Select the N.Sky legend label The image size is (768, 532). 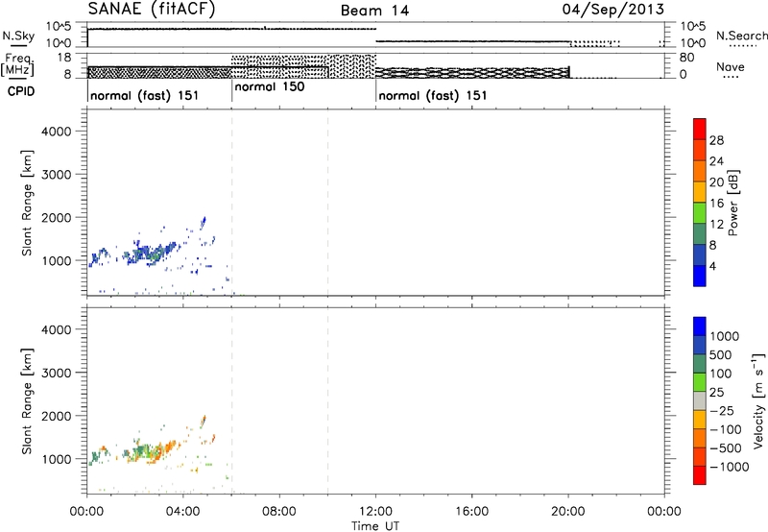[18, 36]
